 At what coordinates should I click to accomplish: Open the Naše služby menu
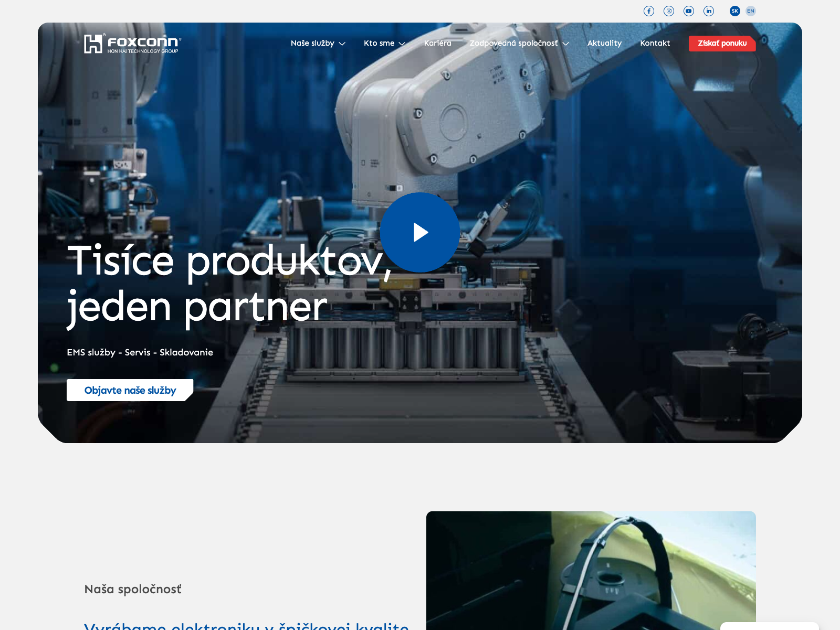[312, 43]
